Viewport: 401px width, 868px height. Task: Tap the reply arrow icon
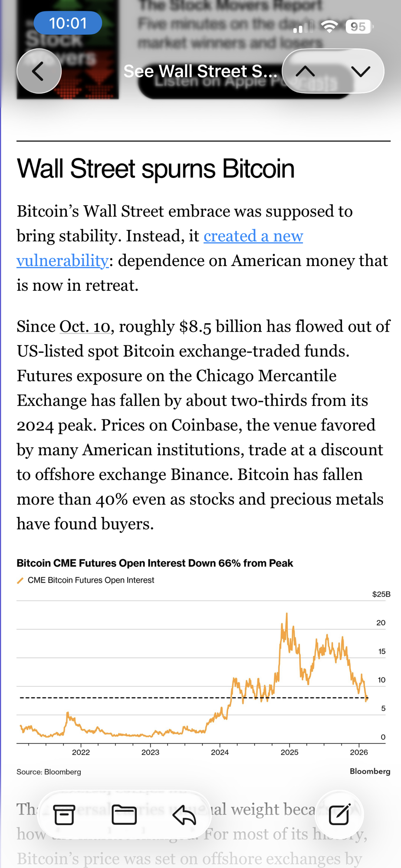184,815
